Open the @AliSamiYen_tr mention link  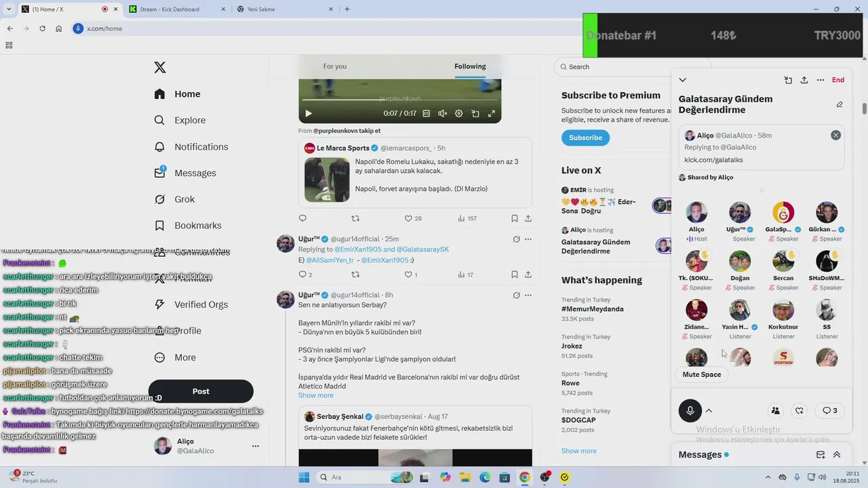point(330,260)
